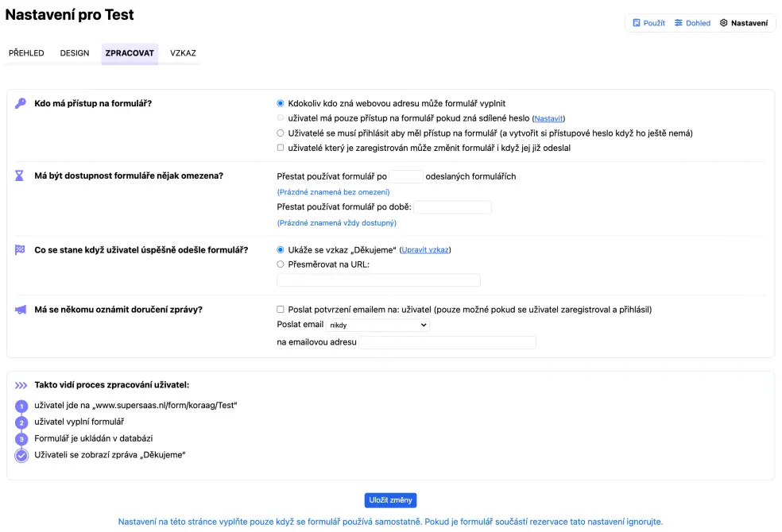This screenshot has width=782, height=532.
Task: Select radio for users must log in
Action: (x=281, y=133)
